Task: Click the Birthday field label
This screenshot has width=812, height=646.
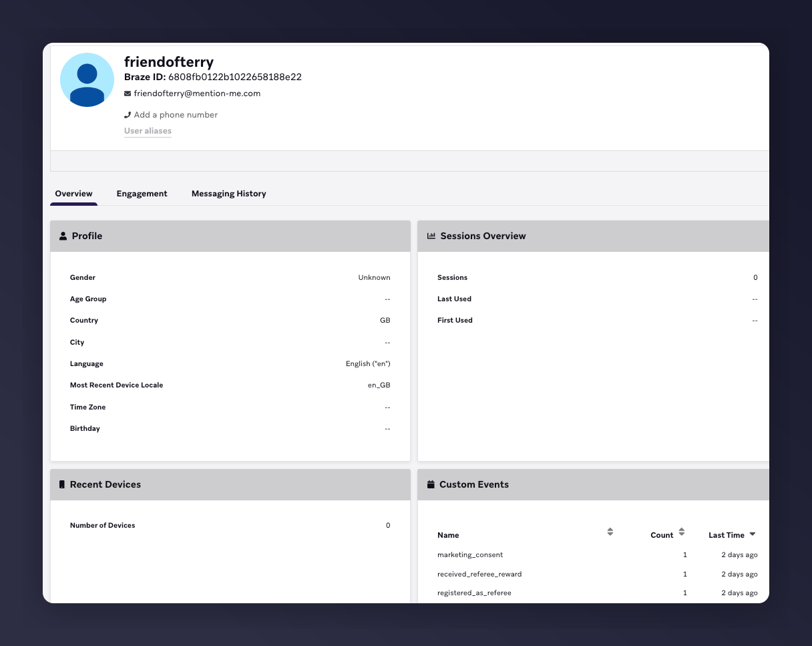Action: coord(85,429)
